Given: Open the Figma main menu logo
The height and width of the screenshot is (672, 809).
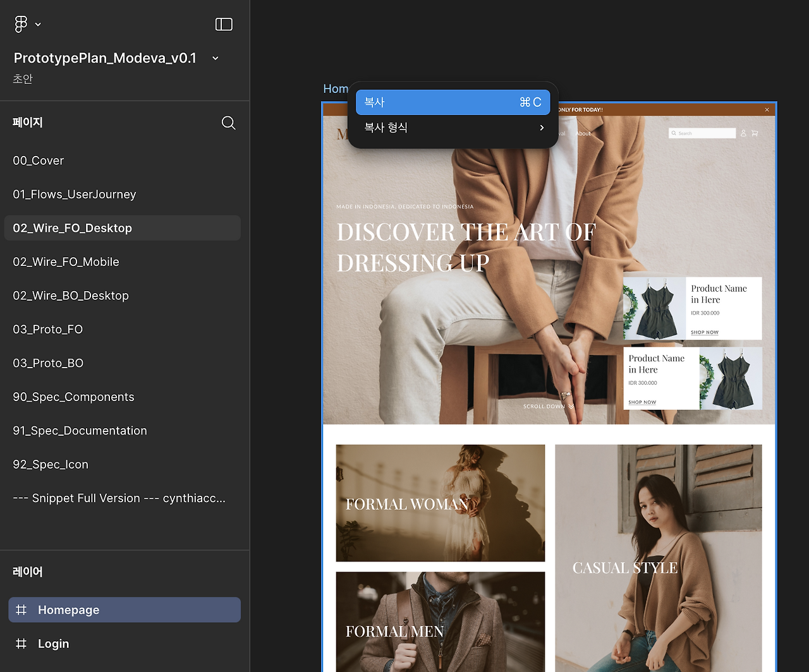Looking at the screenshot, I should (21, 24).
